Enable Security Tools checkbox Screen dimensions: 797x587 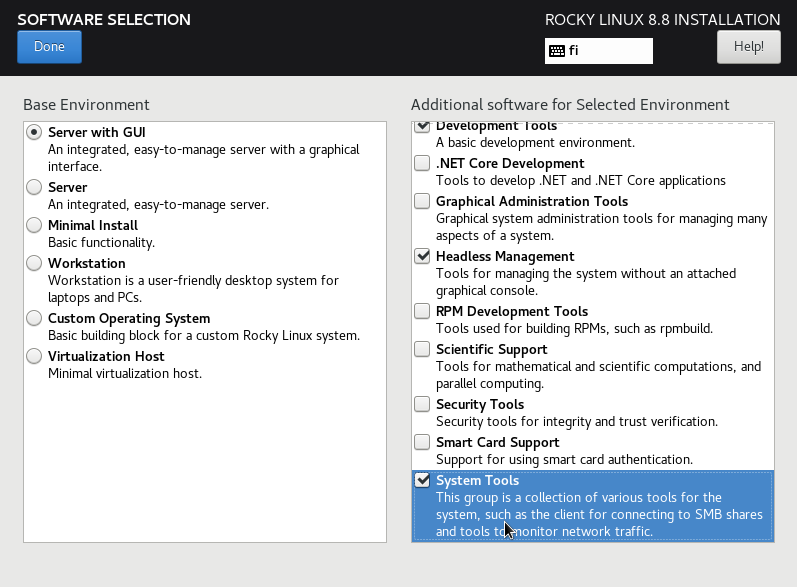pyautogui.click(x=422, y=404)
